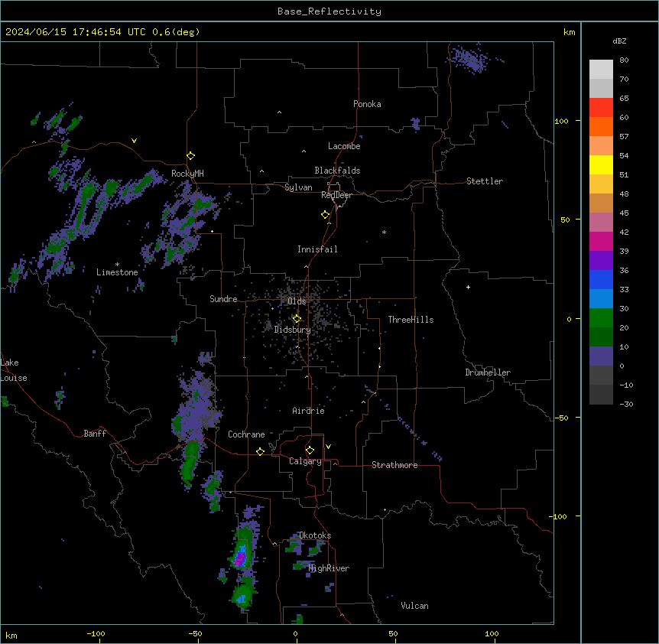Viewport: 659px width, 644px height.
Task: Click the -30 value at legend bottom
Action: [626, 405]
